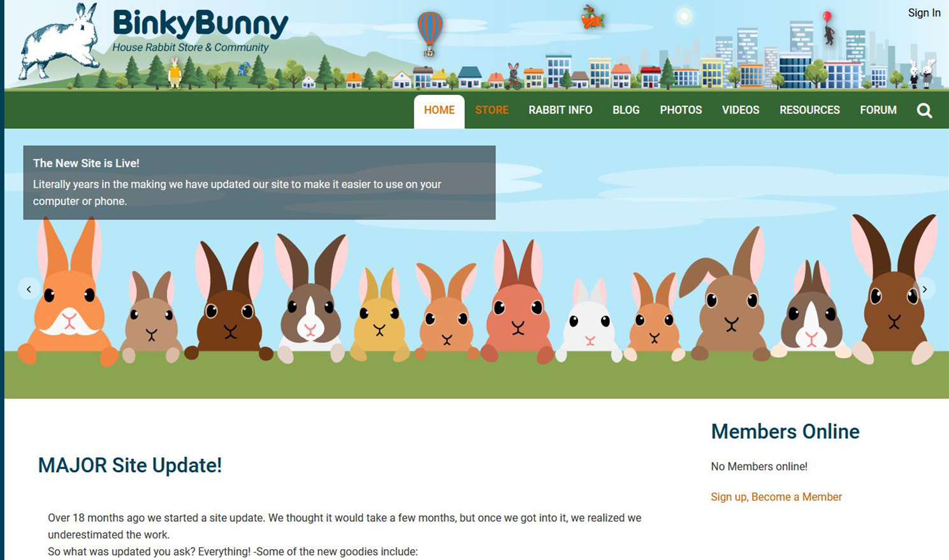Open the STORE menu item
949x560 pixels.
tap(491, 110)
